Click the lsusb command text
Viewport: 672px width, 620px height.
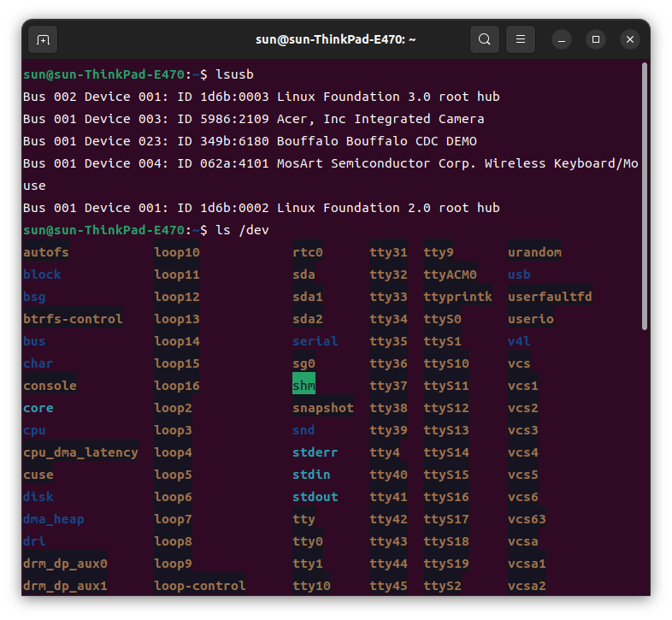tap(234, 74)
